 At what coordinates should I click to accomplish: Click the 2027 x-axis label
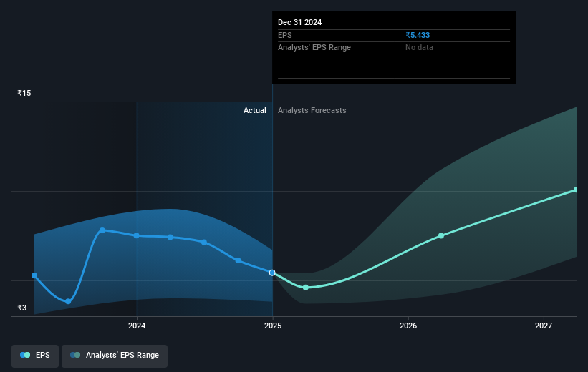[544, 326]
